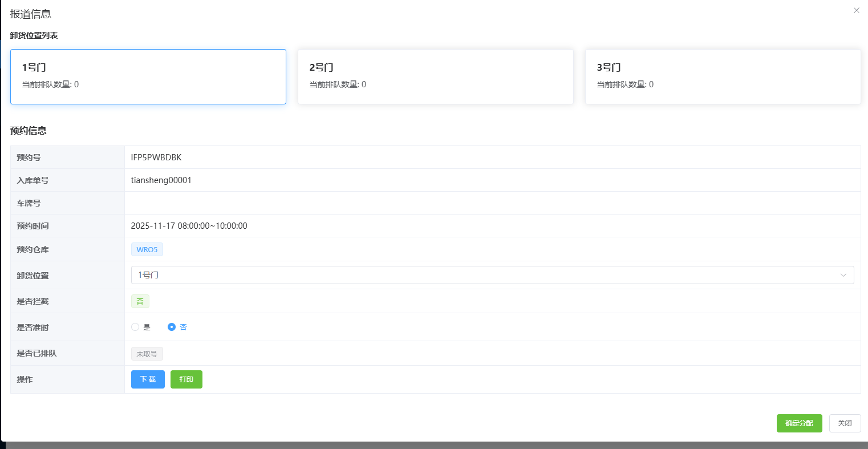Click the WRO5 warehouse tag
Image resolution: width=868 pixels, height=449 pixels.
tap(147, 249)
